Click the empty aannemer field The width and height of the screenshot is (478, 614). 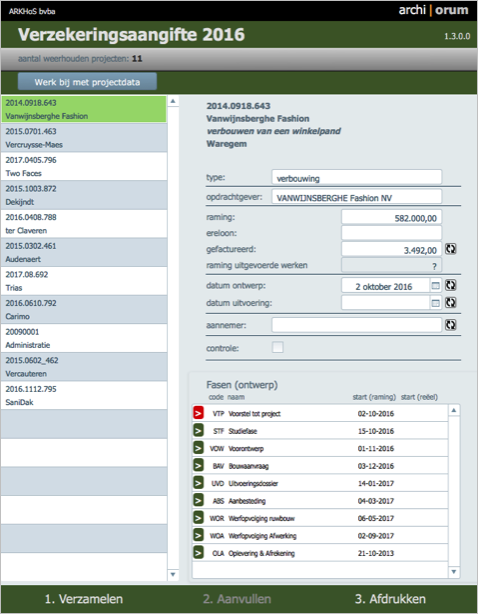357,325
